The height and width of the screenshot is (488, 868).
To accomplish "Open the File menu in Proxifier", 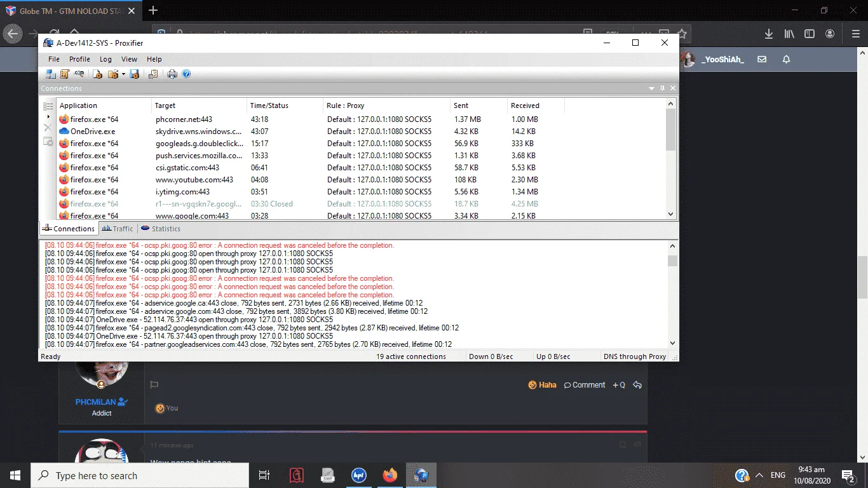I will click(54, 59).
